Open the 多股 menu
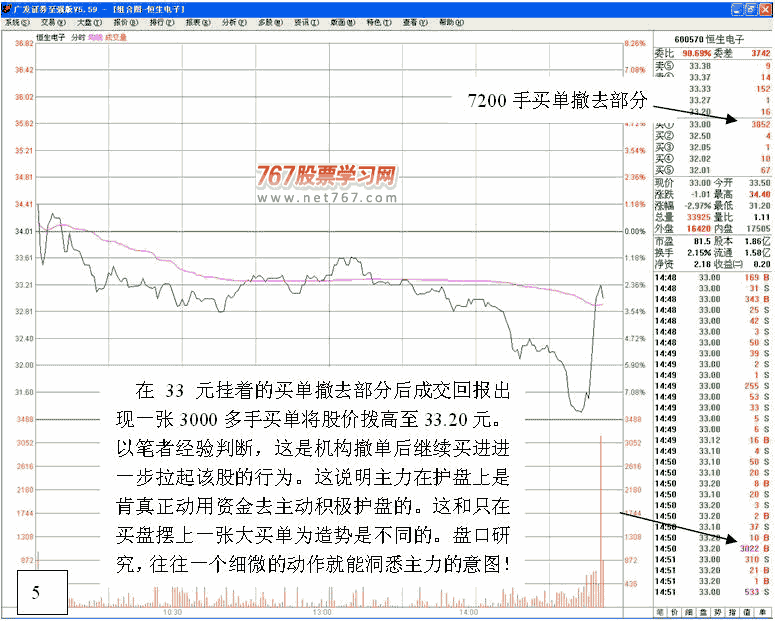775x621 pixels. pyautogui.click(x=271, y=22)
